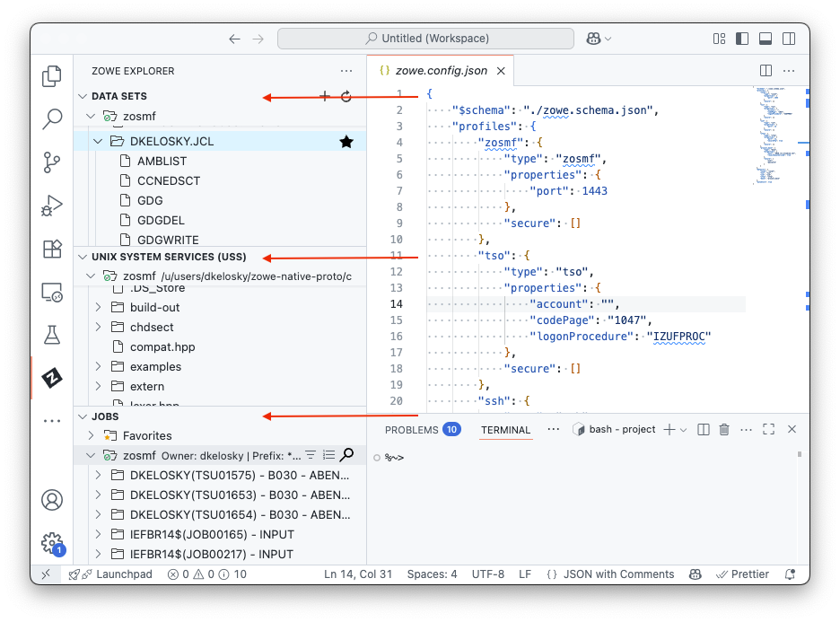Change indentation with Spaces: 4
The image size is (840, 622).
click(x=432, y=574)
